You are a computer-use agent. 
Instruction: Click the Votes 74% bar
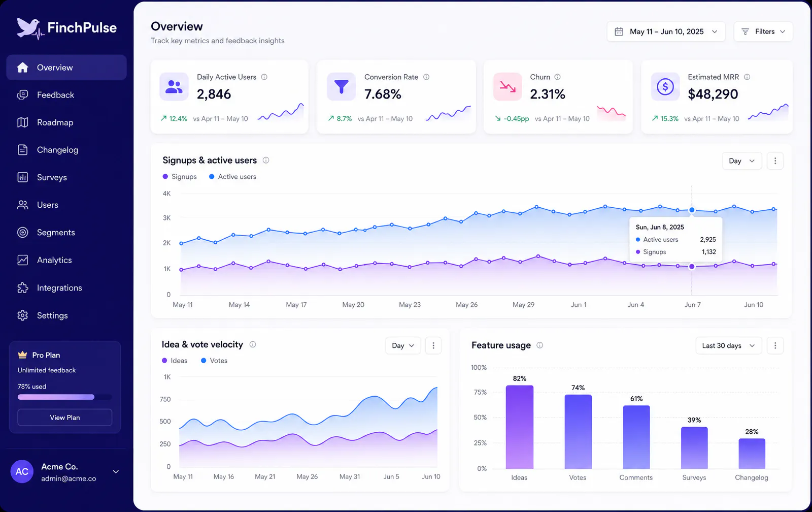pos(578,432)
